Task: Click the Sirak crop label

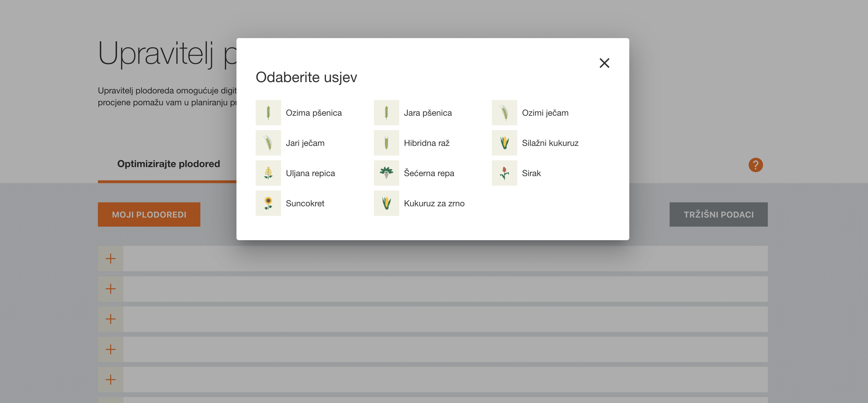Action: pos(531,173)
